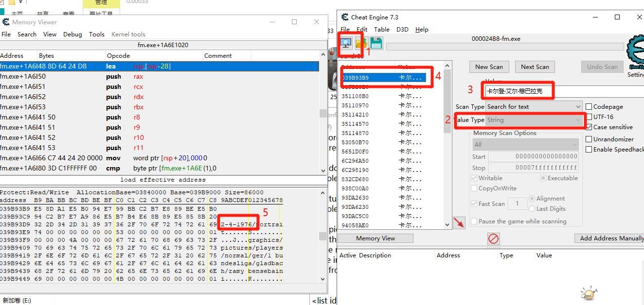Save the table with the floppy disk icon
Viewport: 644px width, 305px height.
376,43
